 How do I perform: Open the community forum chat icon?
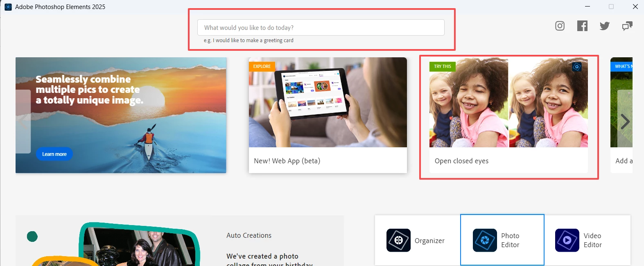pos(627,26)
